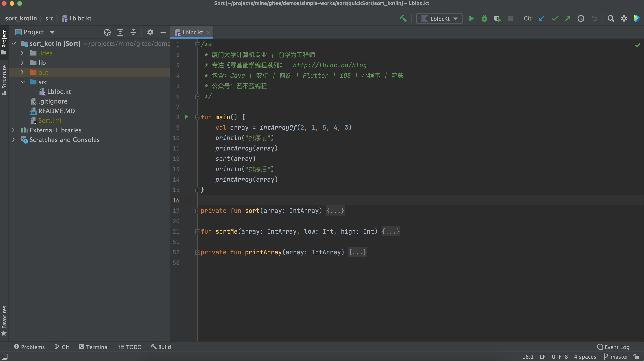
Task: Click Git Update Project arrow icon
Action: pos(542,18)
